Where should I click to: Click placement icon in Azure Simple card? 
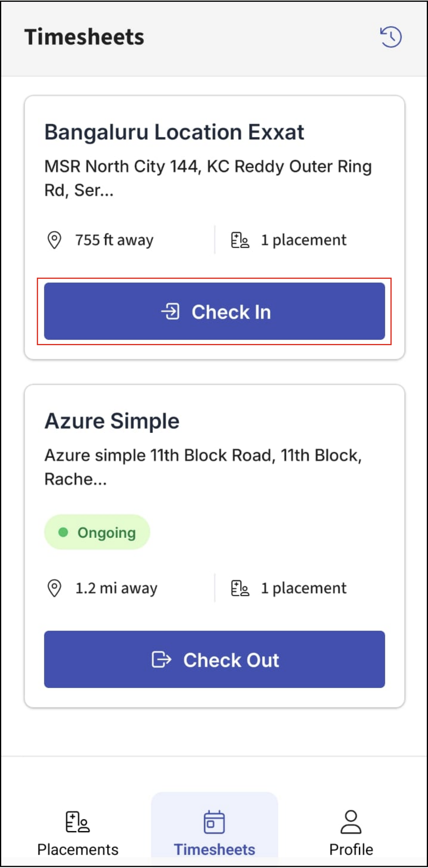240,588
